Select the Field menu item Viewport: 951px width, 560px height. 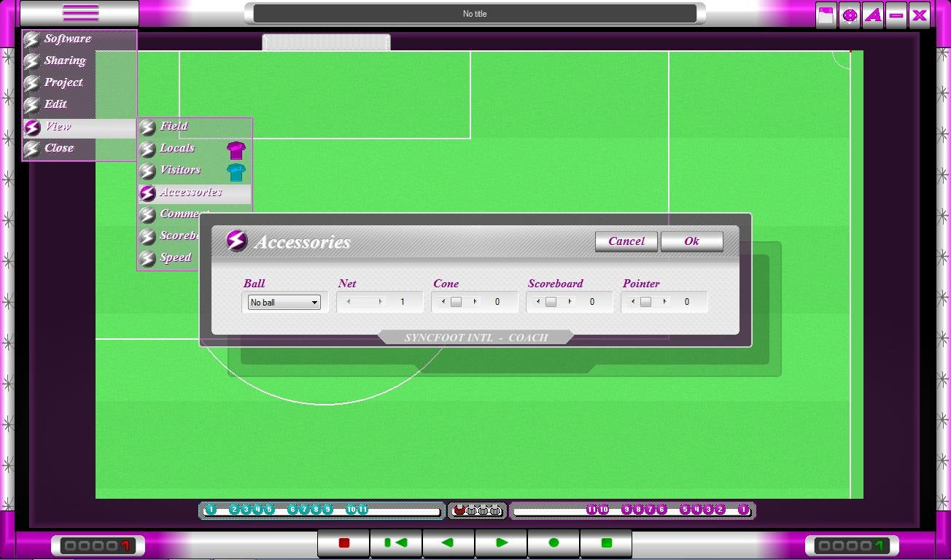pyautogui.click(x=174, y=127)
